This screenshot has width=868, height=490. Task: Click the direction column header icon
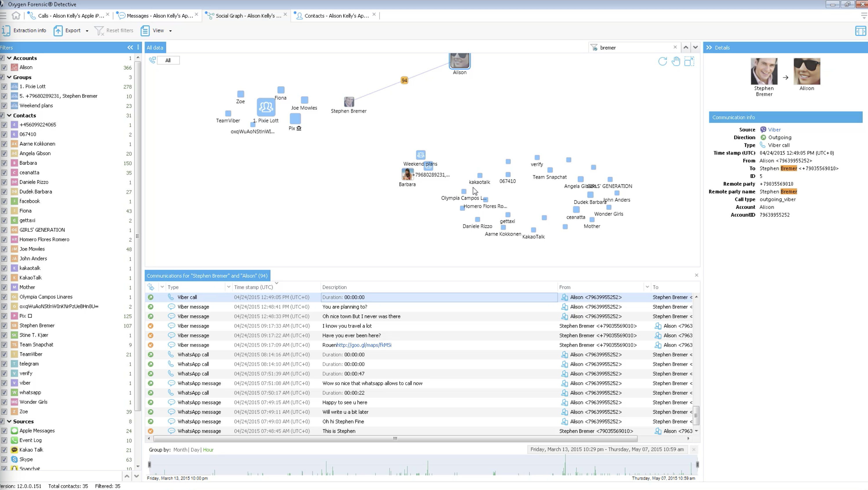point(151,287)
